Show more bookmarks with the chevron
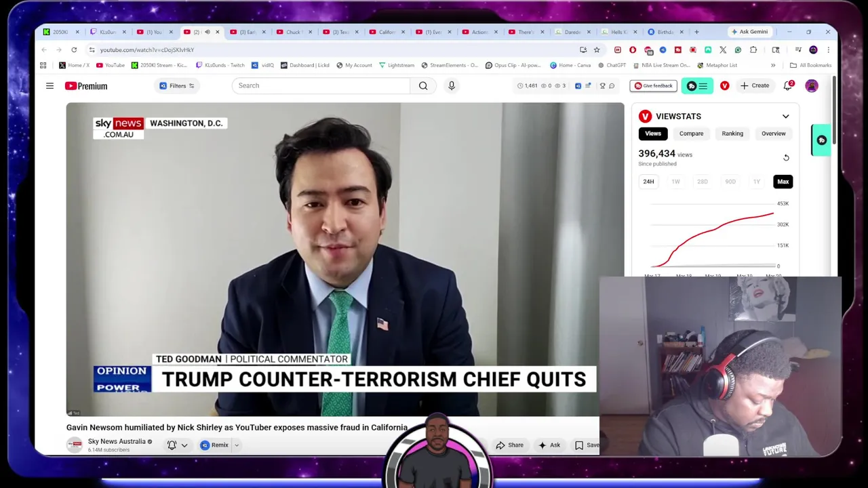The width and height of the screenshot is (868, 488). pos(773,65)
